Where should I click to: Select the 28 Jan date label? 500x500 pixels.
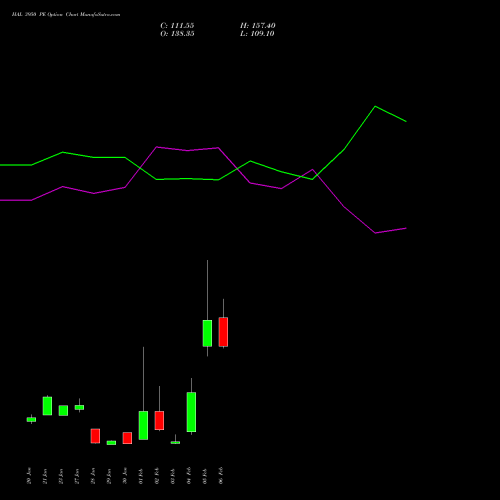point(93,476)
